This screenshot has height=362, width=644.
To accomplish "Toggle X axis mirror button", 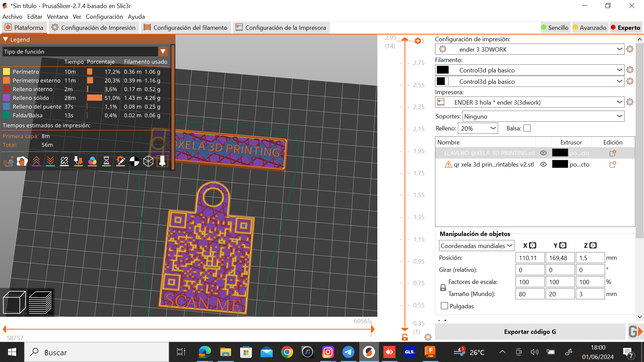I will pyautogui.click(x=533, y=246).
